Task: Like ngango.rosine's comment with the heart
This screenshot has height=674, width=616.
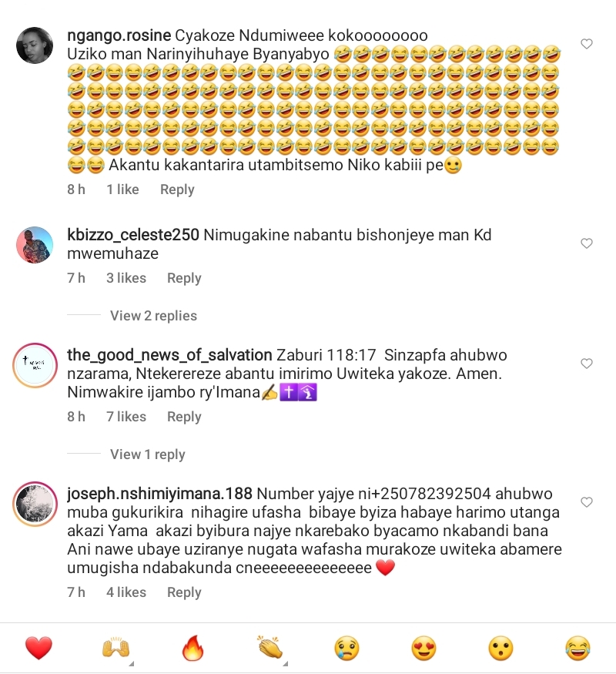Action: point(587,44)
